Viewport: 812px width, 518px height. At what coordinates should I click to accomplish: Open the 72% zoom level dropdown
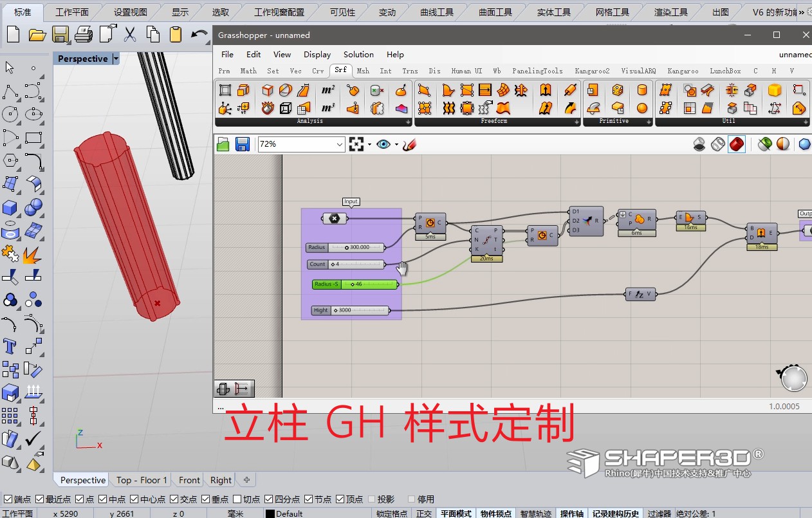click(340, 144)
